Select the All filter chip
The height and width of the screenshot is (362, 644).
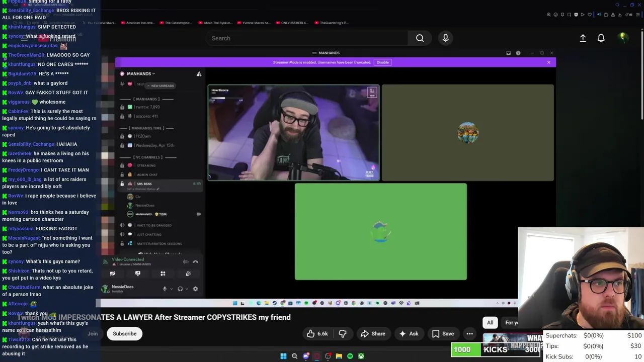tap(490, 323)
